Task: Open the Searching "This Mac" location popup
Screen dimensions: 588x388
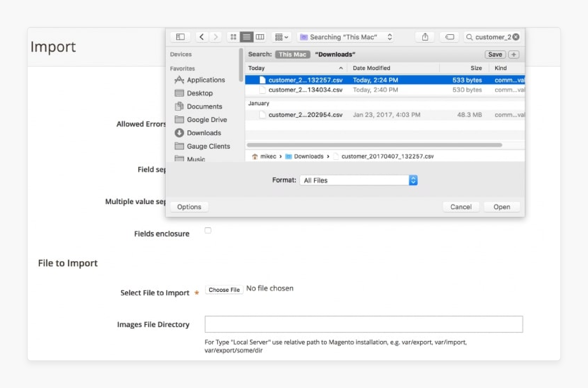Action: pos(346,37)
